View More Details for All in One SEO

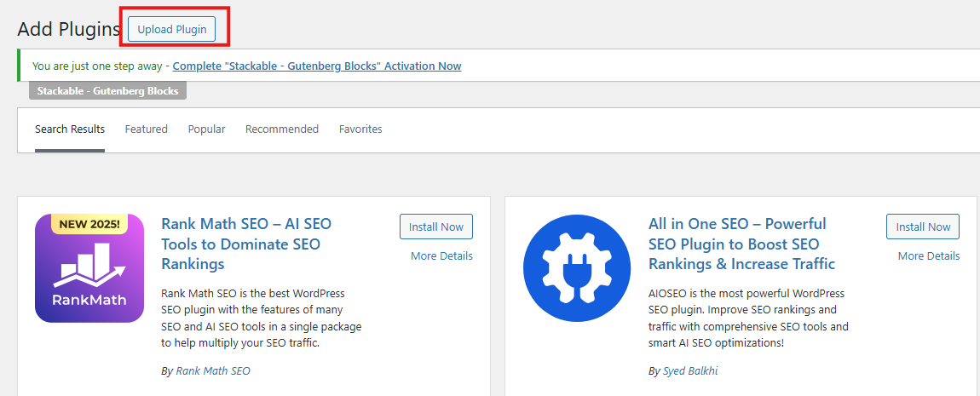pos(929,256)
